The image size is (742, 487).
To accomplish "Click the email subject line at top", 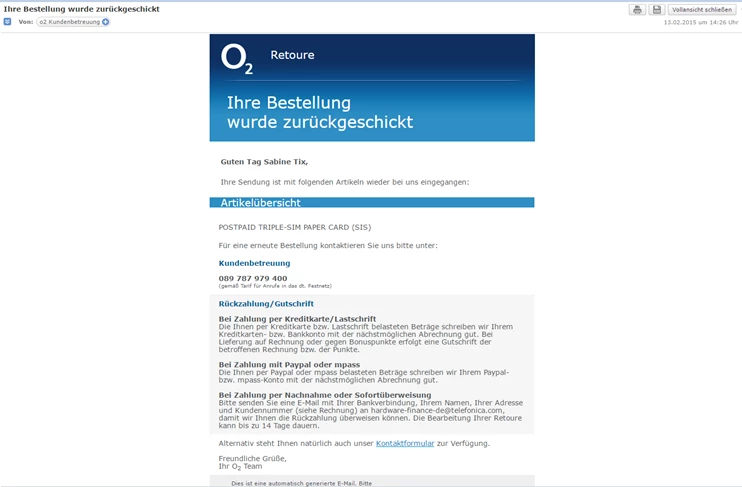I will pos(81,9).
